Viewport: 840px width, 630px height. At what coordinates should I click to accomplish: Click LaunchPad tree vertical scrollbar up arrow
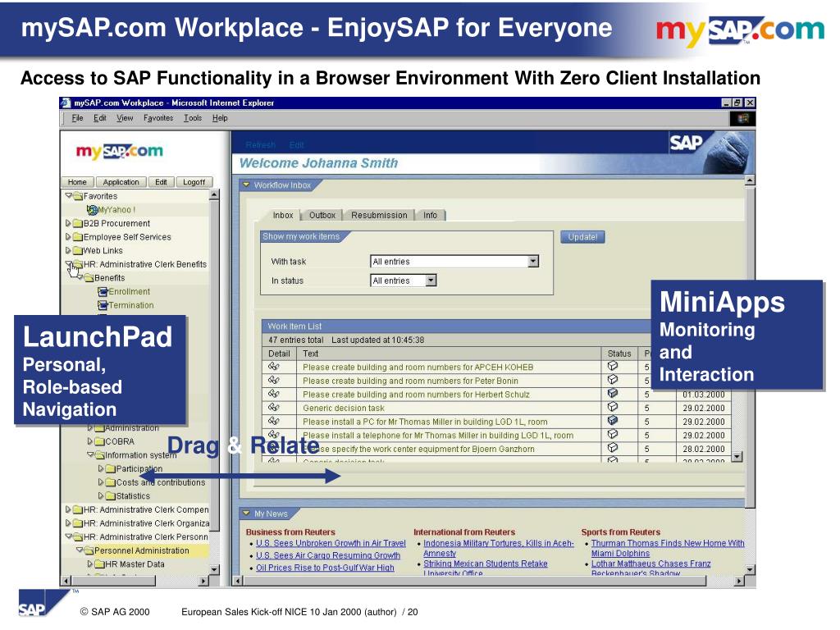tap(214, 195)
